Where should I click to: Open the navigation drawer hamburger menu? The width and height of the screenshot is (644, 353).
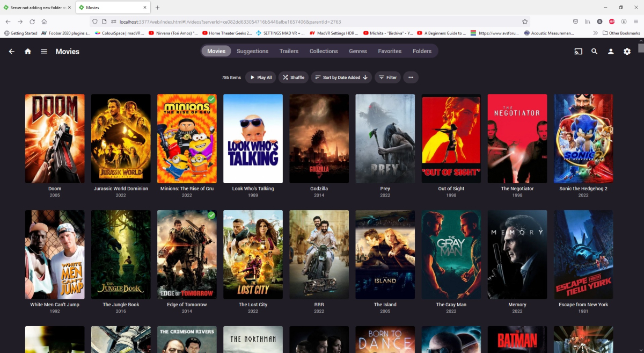pyautogui.click(x=44, y=51)
